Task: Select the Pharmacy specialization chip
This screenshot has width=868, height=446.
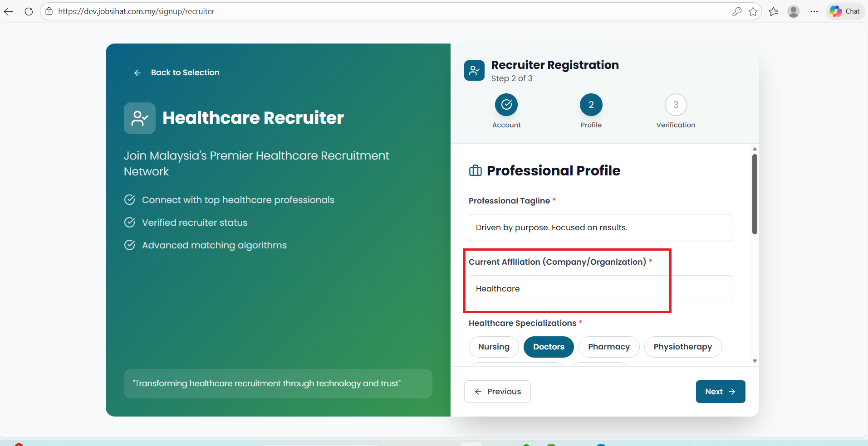Action: [x=609, y=347]
